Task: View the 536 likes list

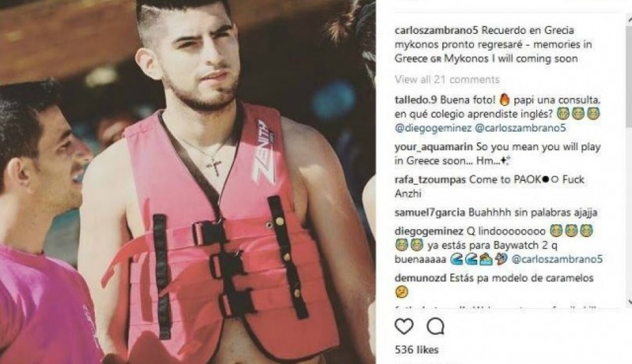Action: pos(417,349)
